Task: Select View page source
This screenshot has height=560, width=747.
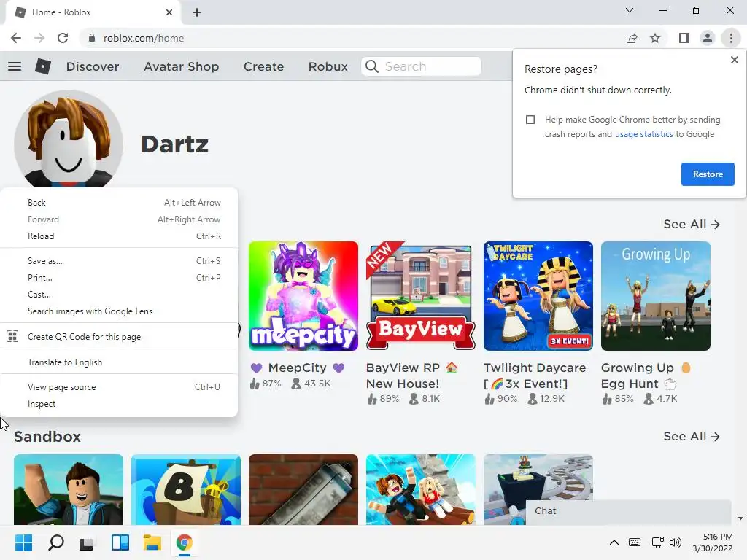Action: pyautogui.click(x=119, y=387)
